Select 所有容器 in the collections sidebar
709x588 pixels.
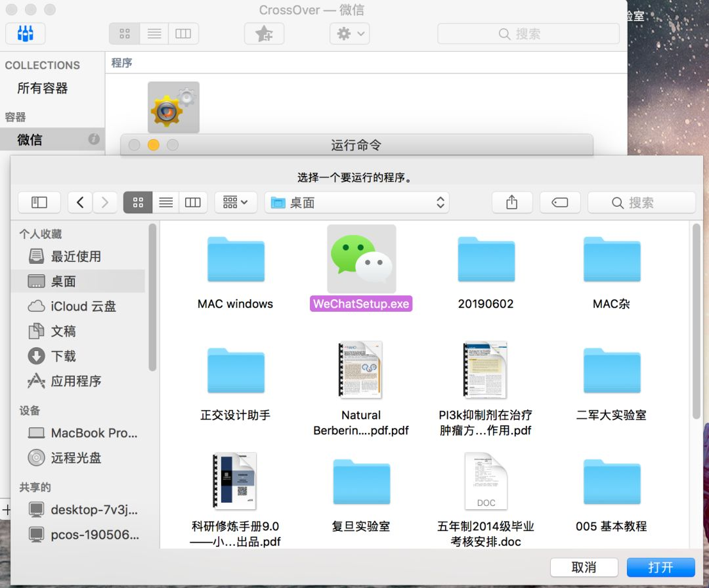click(43, 88)
